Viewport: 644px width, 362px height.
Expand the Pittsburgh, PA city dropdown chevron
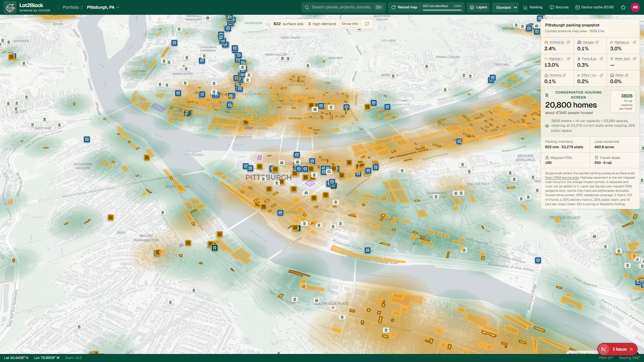[x=118, y=7]
